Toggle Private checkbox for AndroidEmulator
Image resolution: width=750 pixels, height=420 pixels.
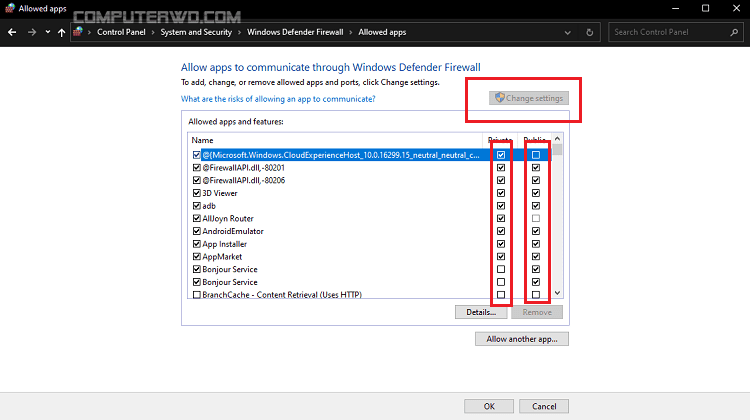(501, 231)
